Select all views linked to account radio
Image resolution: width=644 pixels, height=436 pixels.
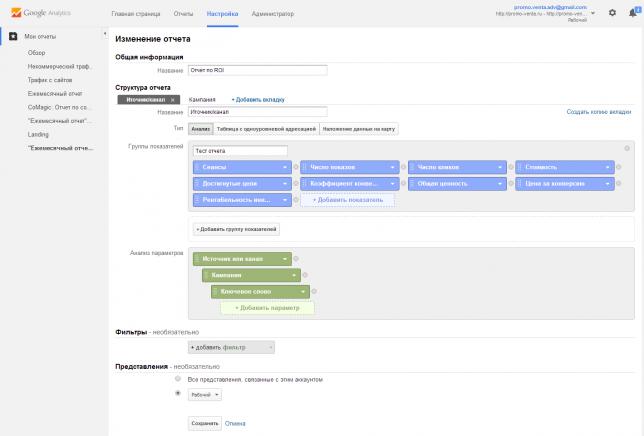(x=178, y=379)
